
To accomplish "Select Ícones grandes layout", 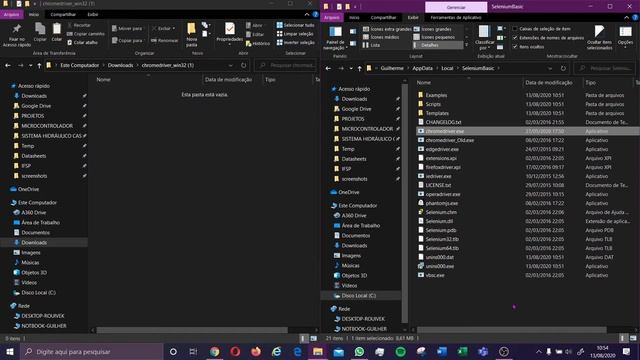I will pos(433,29).
